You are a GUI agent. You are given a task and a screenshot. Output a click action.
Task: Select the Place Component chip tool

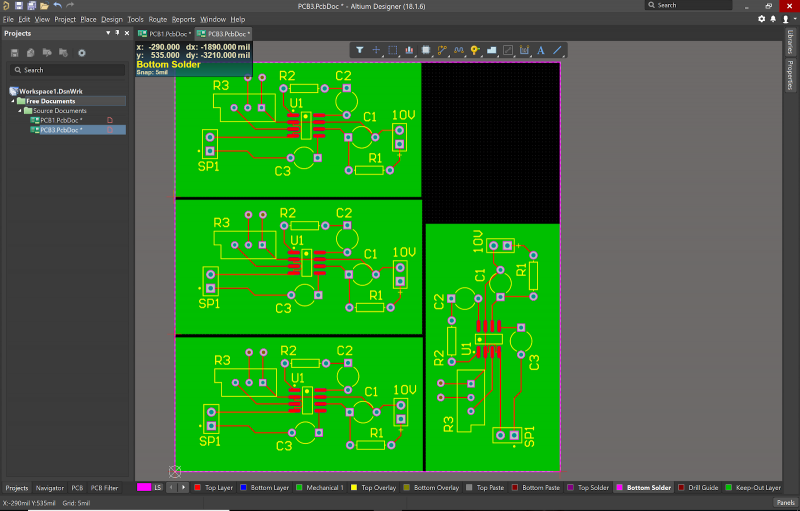click(x=426, y=50)
